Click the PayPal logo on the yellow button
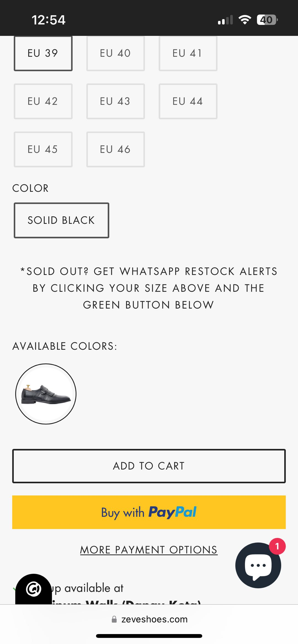The height and width of the screenshot is (644, 298). pos(172,512)
